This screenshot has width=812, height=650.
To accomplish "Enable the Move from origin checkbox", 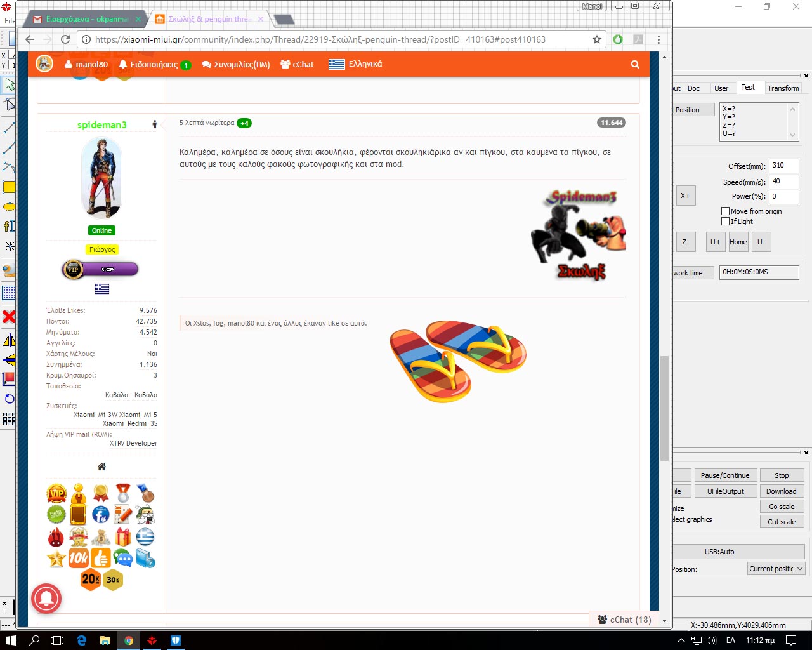I will (x=725, y=211).
